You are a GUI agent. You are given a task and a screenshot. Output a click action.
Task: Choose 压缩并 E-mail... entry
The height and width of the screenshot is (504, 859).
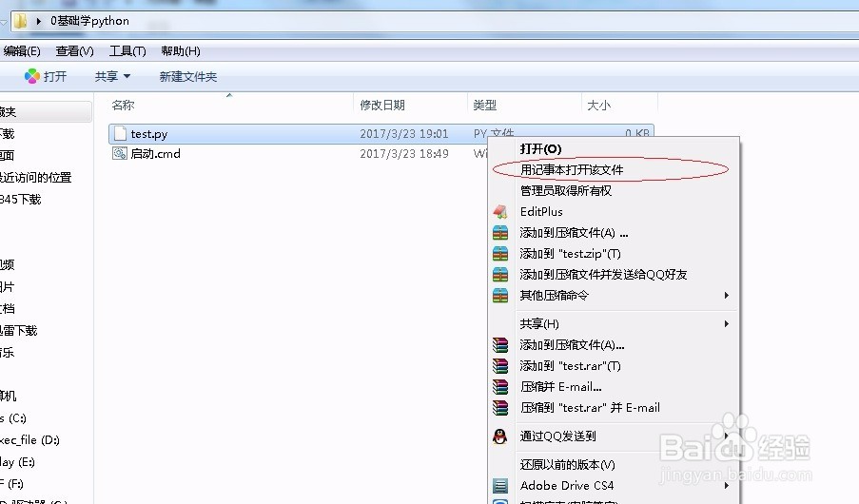pyautogui.click(x=561, y=387)
